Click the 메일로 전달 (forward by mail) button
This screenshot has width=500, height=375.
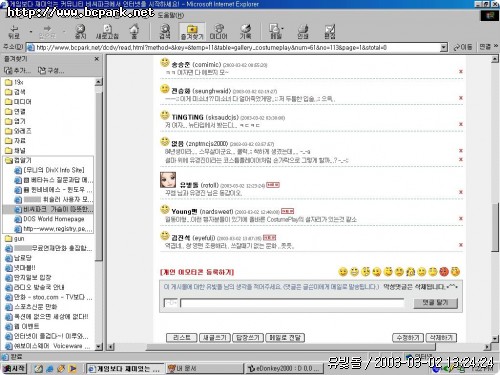(285, 338)
